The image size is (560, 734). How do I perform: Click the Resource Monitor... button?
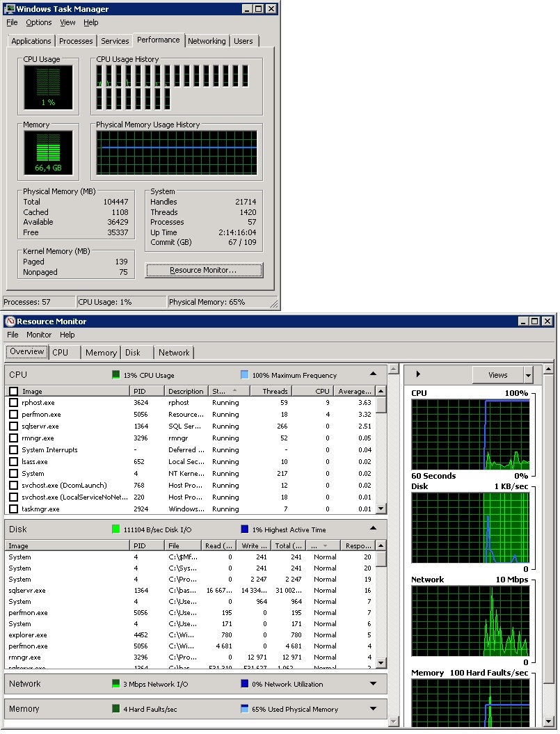tap(204, 270)
